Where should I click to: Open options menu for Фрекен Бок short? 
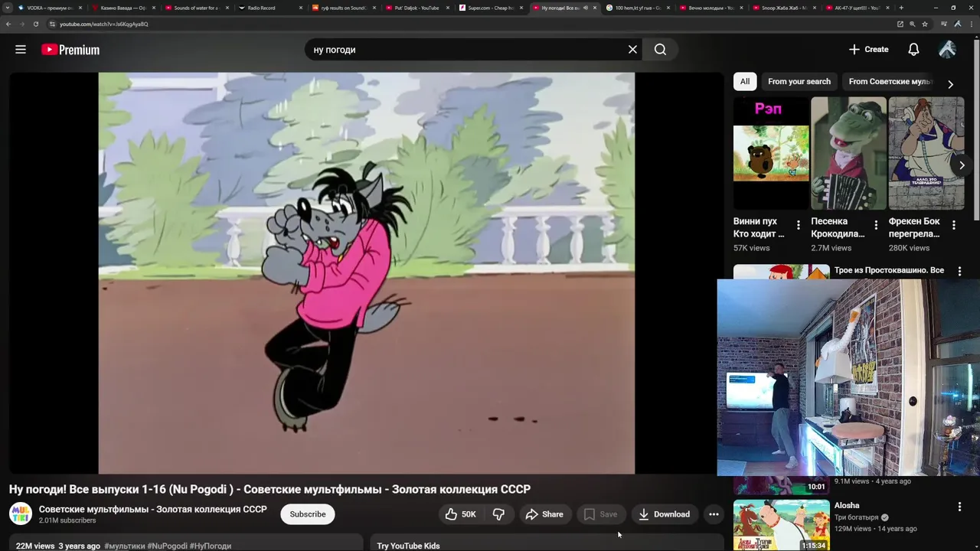pos(954,225)
